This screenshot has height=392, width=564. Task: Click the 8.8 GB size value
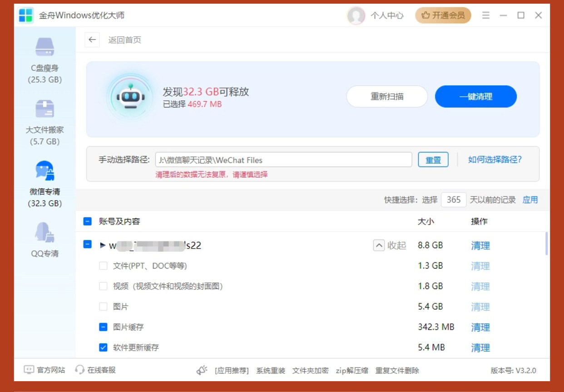pyautogui.click(x=430, y=245)
